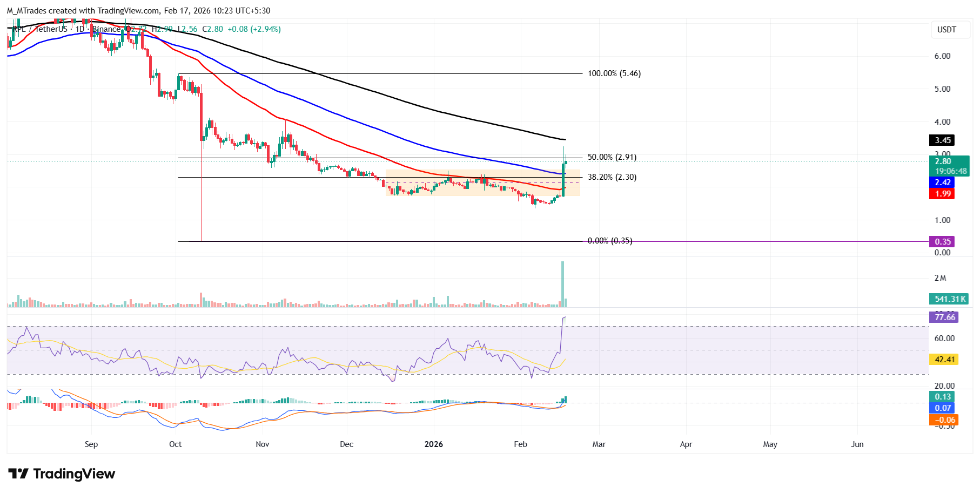
Task: Click the blue 2.42 moving average tag
Action: (942, 182)
